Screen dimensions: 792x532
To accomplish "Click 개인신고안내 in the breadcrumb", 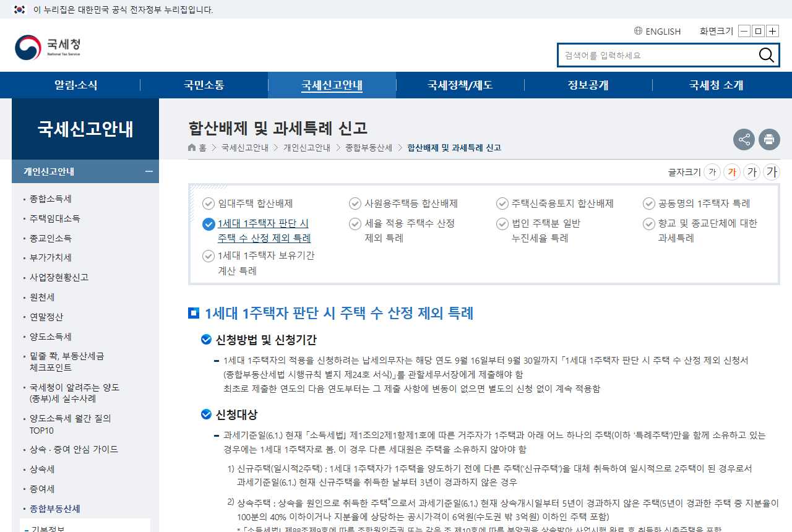I will pyautogui.click(x=306, y=148).
